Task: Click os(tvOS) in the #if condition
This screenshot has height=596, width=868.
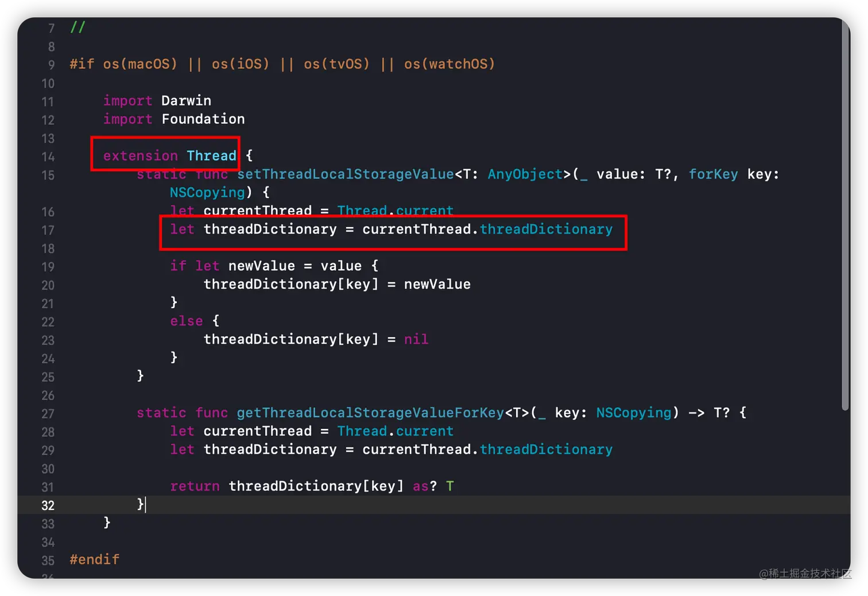Action: coord(337,64)
